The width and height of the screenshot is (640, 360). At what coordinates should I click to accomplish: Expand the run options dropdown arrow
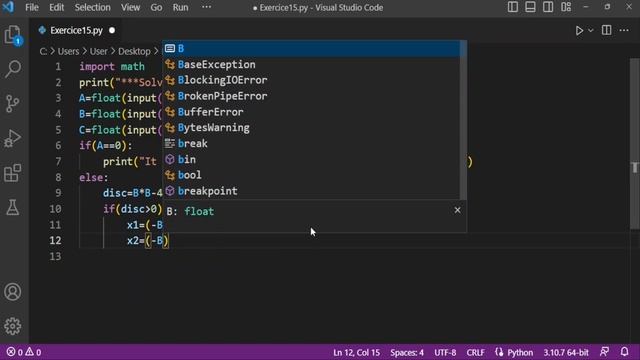tap(591, 31)
